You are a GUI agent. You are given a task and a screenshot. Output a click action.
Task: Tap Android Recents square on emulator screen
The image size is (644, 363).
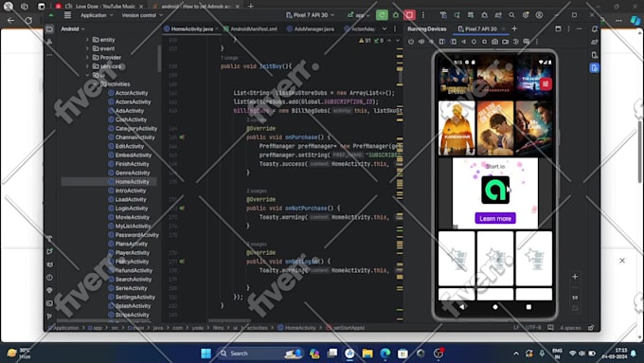click(x=528, y=307)
